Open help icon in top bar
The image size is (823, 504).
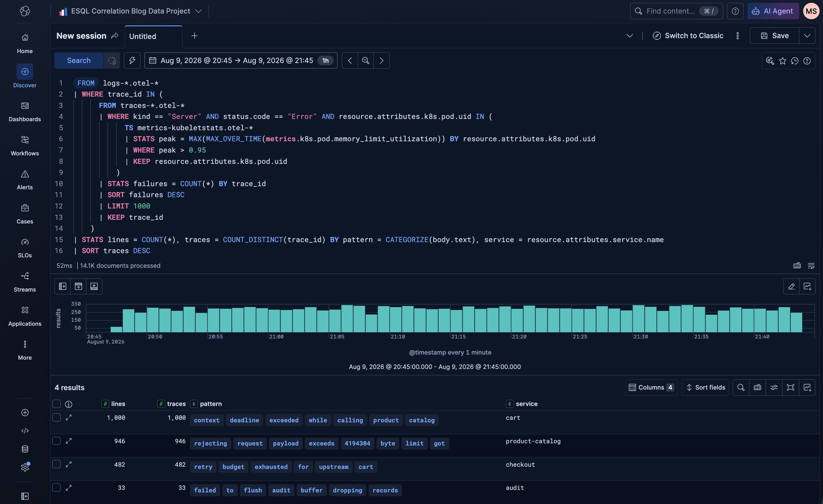pos(735,11)
